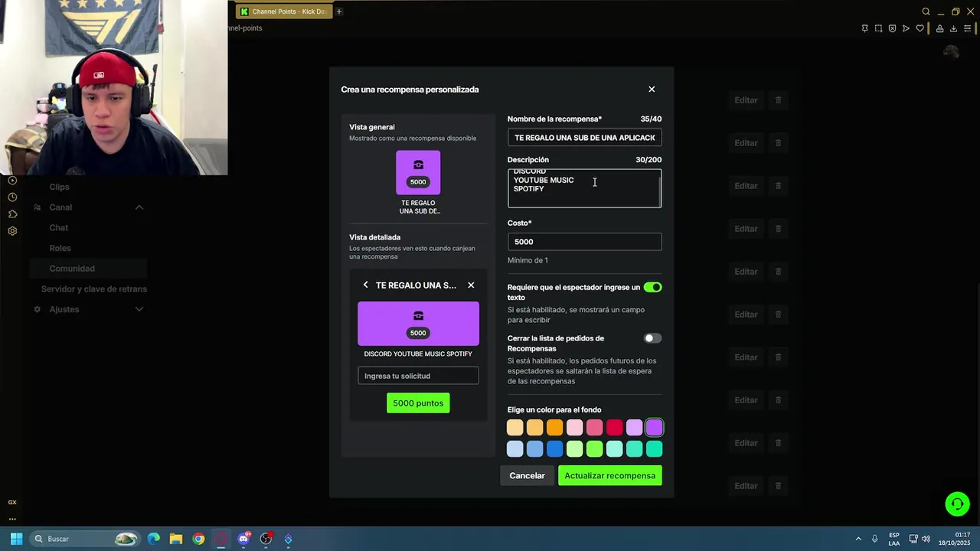Screen dimensions: 980x551
Task: Click the volume icon in system tray
Action: [x=926, y=539]
